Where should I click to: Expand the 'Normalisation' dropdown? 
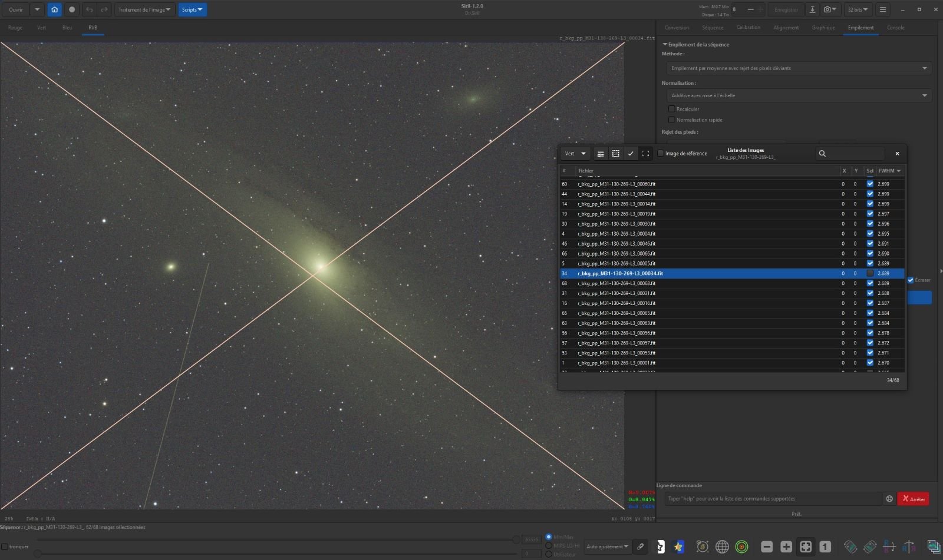[799, 95]
